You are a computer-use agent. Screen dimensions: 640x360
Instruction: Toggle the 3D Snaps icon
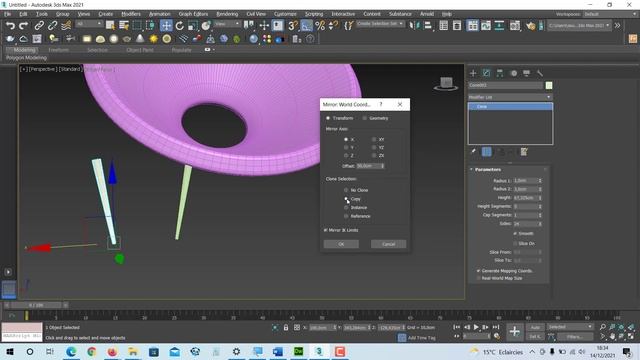pos(293,26)
